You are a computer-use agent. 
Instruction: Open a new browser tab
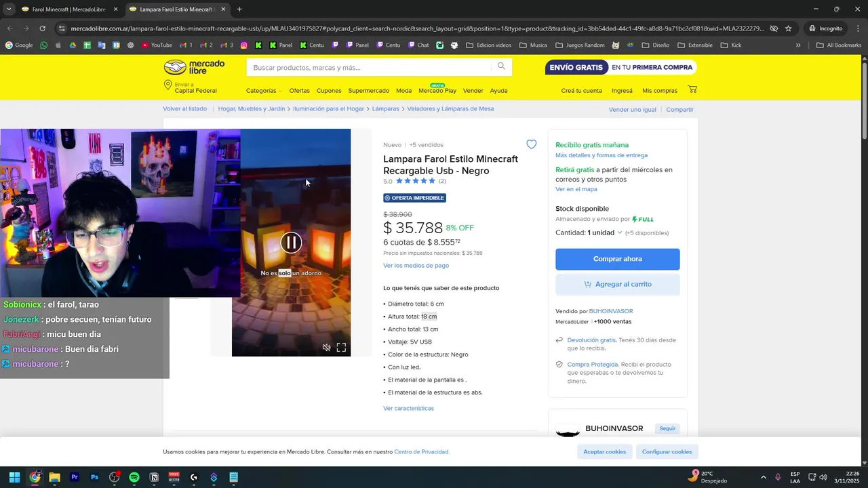coord(239,9)
